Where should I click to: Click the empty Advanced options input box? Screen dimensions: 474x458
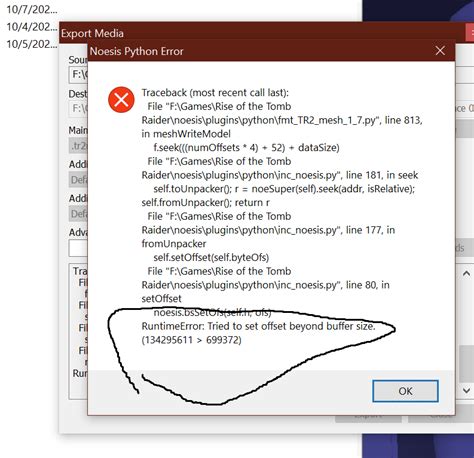(78, 248)
